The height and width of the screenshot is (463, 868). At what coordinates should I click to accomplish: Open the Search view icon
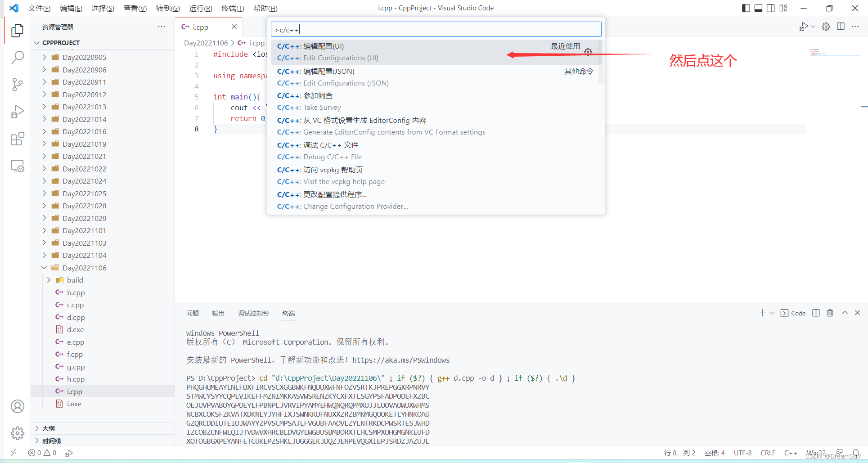pyautogui.click(x=17, y=57)
